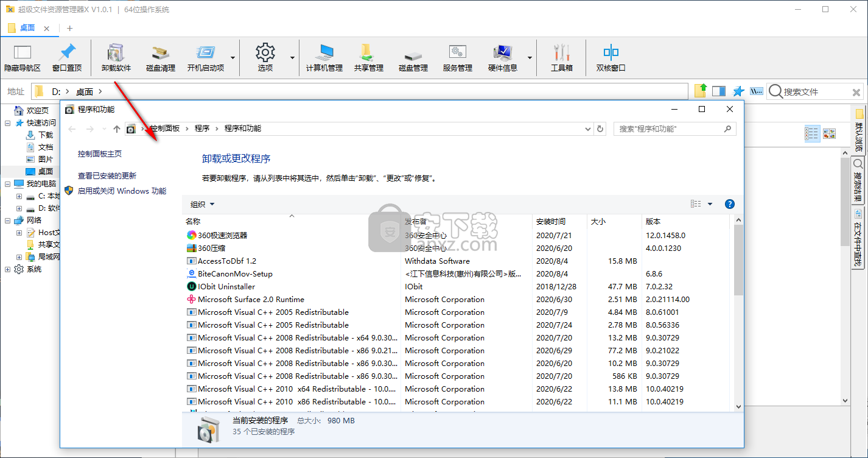Viewport: 868px width, 458px height.
Task: Pin window with 窗口置顶 icon
Action: pyautogui.click(x=67, y=58)
